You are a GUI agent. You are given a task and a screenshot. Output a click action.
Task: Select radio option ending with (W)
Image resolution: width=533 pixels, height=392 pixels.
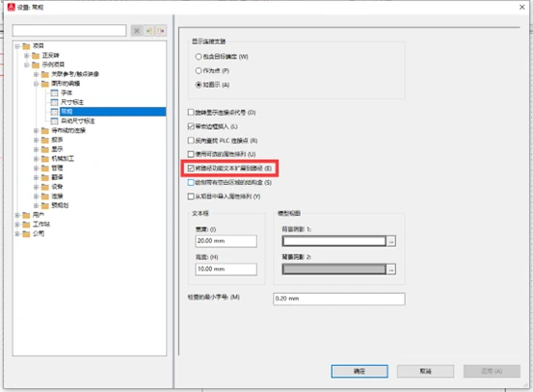point(199,57)
